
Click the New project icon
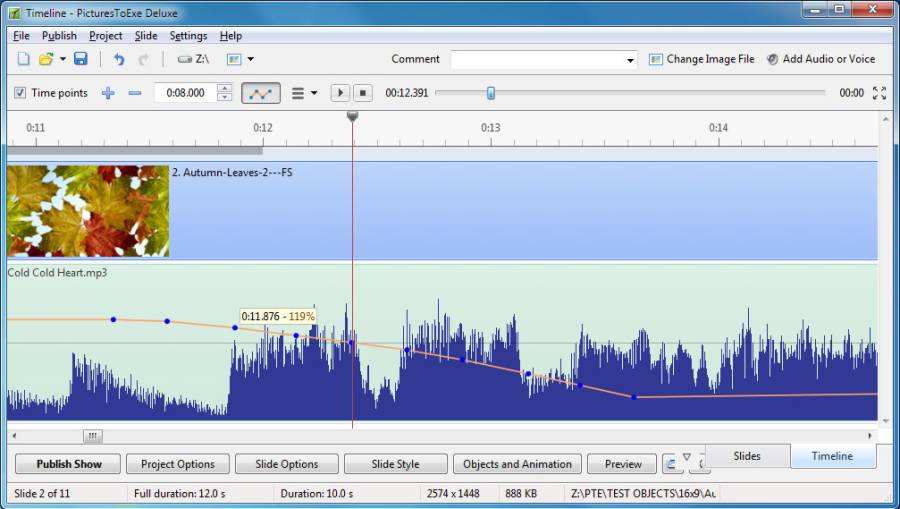point(23,59)
